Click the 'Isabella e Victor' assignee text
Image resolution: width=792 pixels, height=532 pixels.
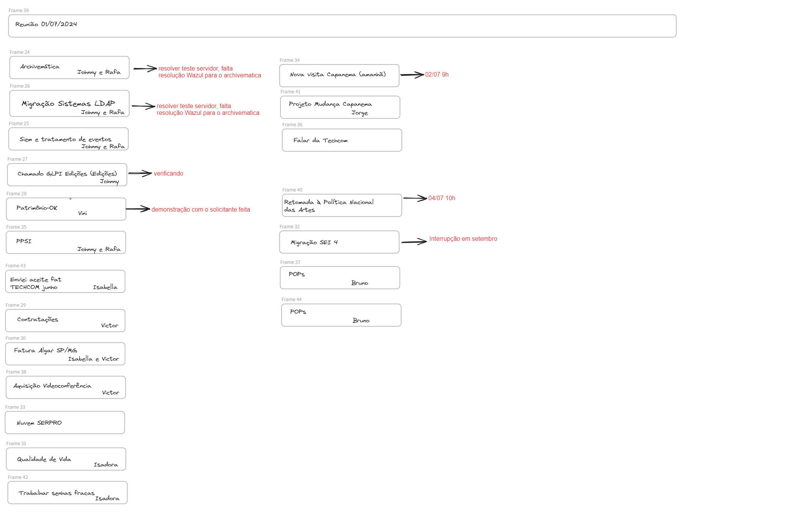point(93,359)
